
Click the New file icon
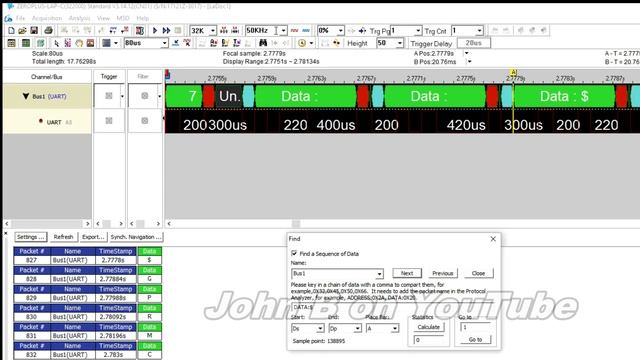[x=11, y=31]
